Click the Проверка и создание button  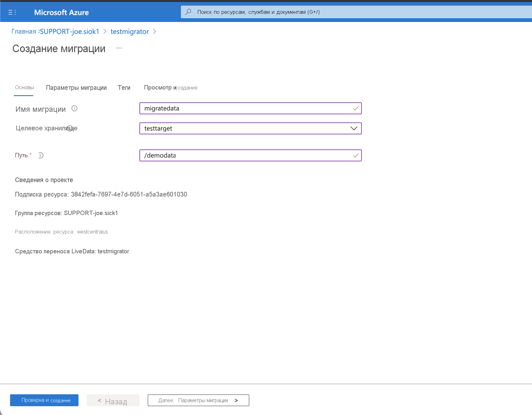point(44,400)
